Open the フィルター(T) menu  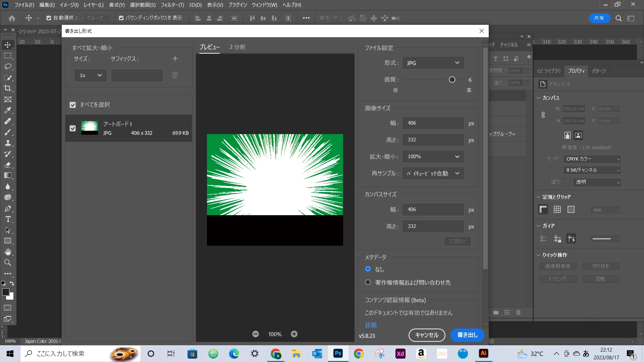click(172, 5)
